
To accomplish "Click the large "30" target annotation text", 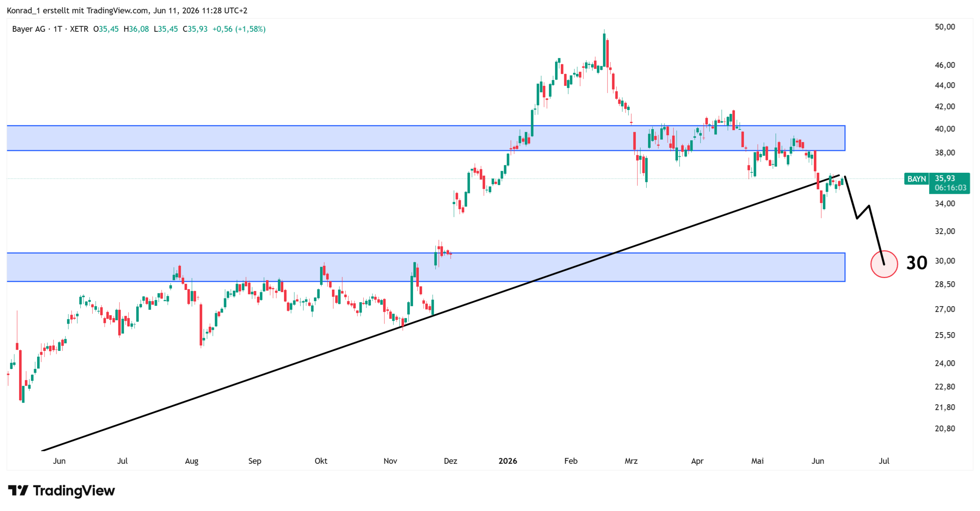I will [x=916, y=263].
